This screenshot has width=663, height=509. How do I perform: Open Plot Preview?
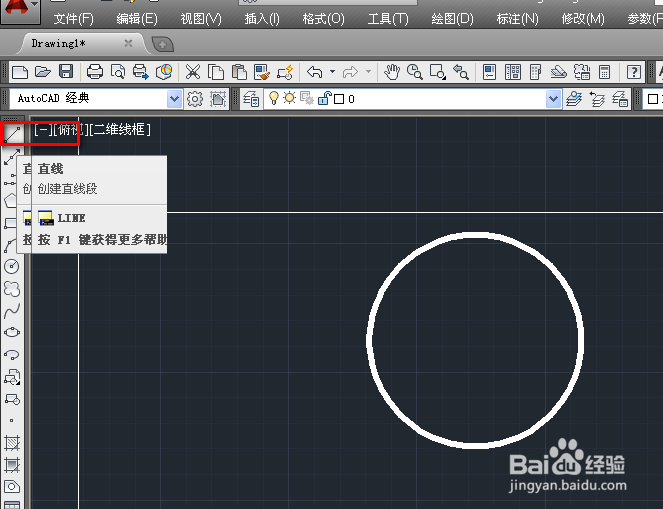click(118, 72)
